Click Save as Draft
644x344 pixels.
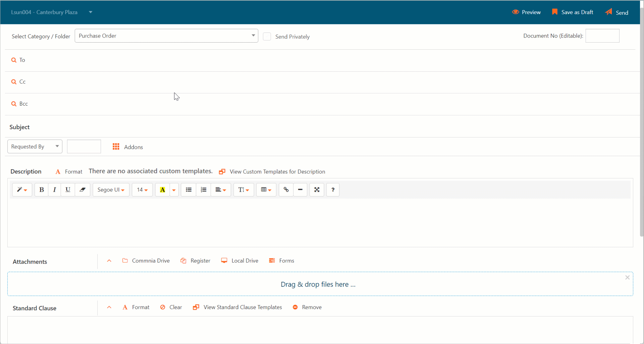(573, 12)
